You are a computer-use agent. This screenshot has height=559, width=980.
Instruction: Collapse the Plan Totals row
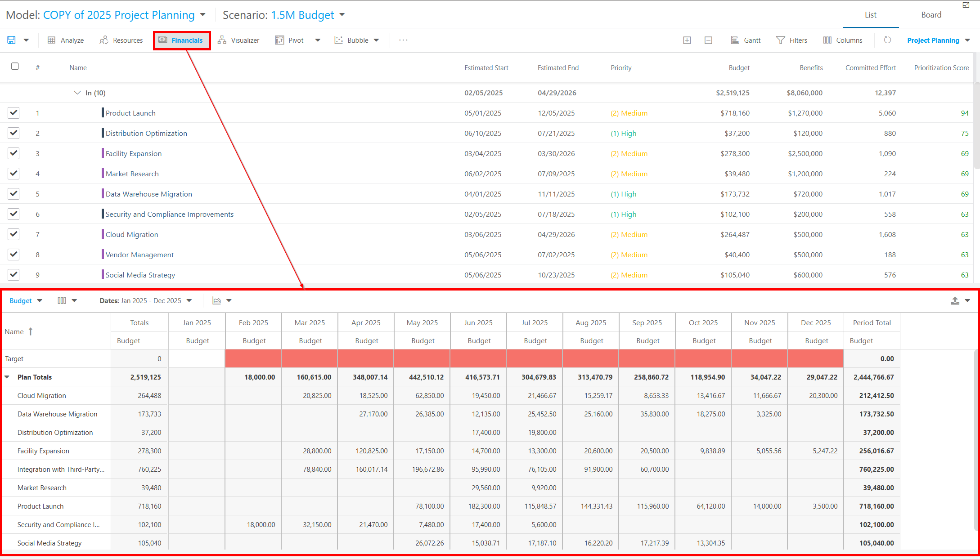[7, 377]
